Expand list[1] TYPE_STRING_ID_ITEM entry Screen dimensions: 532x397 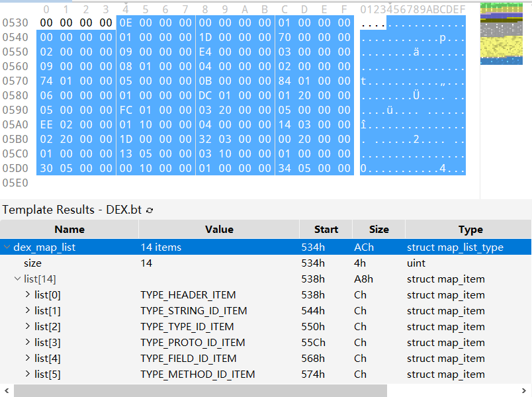point(28,310)
